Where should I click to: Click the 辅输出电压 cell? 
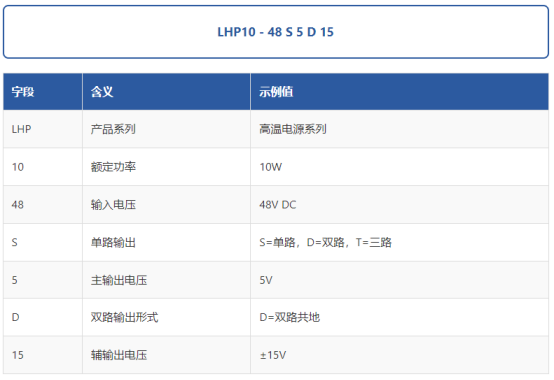click(166, 355)
